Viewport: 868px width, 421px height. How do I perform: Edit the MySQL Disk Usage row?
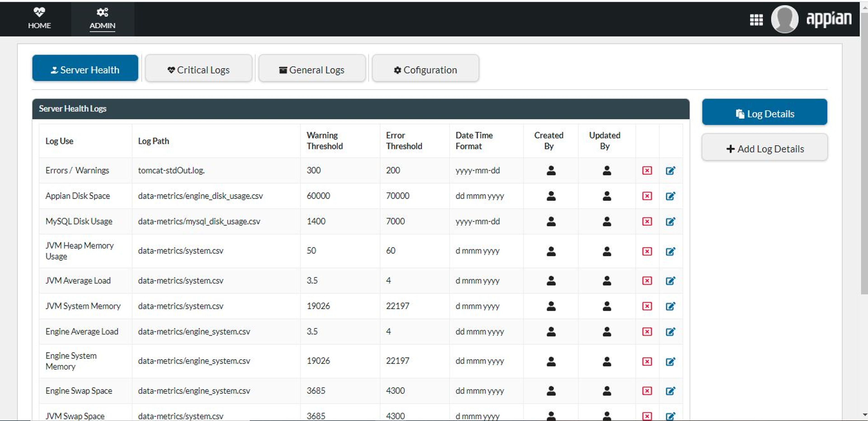coord(670,222)
